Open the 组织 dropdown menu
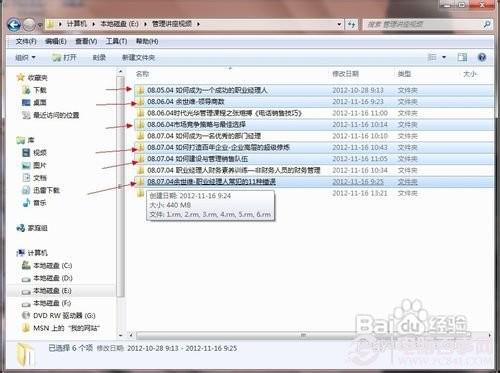This screenshot has height=373, width=500. pyautogui.click(x=25, y=57)
